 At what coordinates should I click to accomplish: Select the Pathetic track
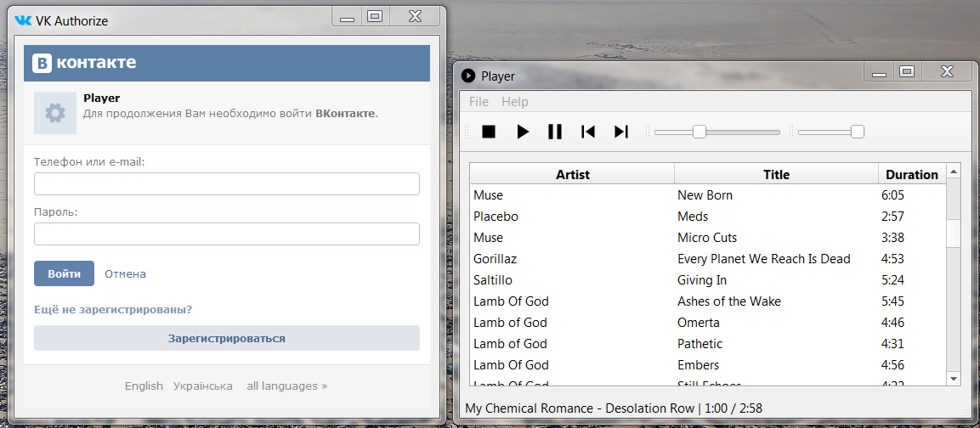[x=700, y=344]
